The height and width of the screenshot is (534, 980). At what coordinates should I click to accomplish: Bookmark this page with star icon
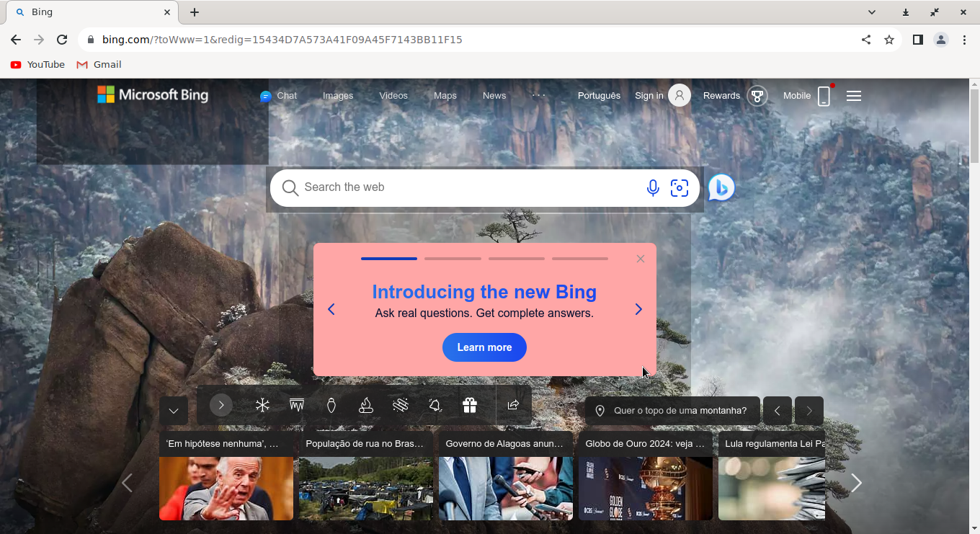pos(889,40)
